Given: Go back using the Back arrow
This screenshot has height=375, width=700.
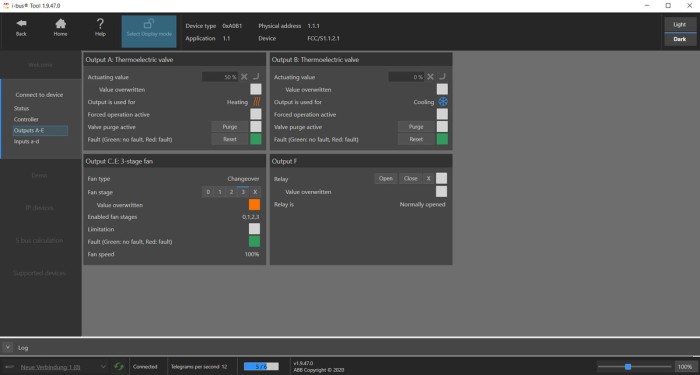Looking at the screenshot, I should tap(21, 27).
